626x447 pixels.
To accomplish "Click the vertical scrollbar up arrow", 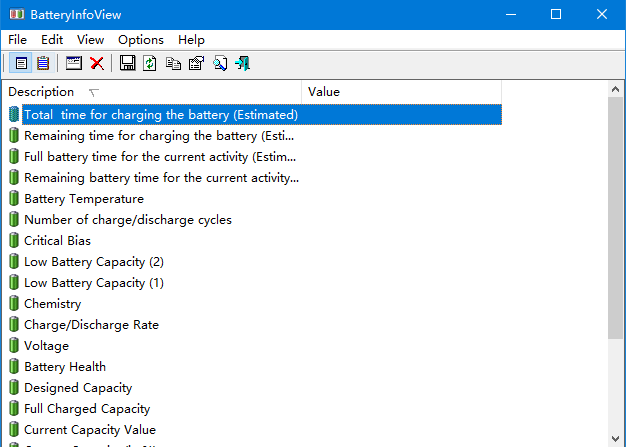I will tap(617, 90).
